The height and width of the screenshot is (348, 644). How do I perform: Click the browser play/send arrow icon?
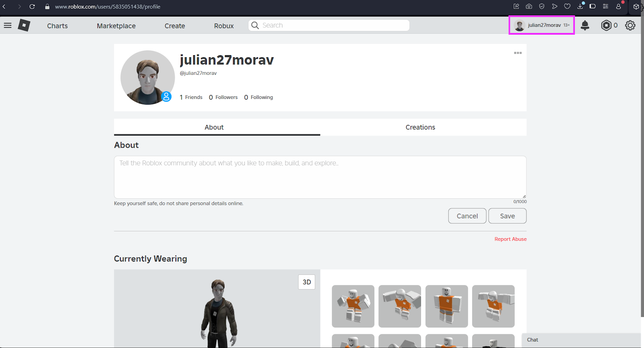pyautogui.click(x=555, y=6)
